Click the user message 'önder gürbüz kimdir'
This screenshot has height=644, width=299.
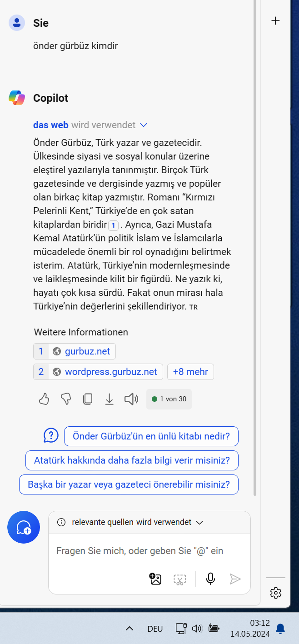(75, 46)
